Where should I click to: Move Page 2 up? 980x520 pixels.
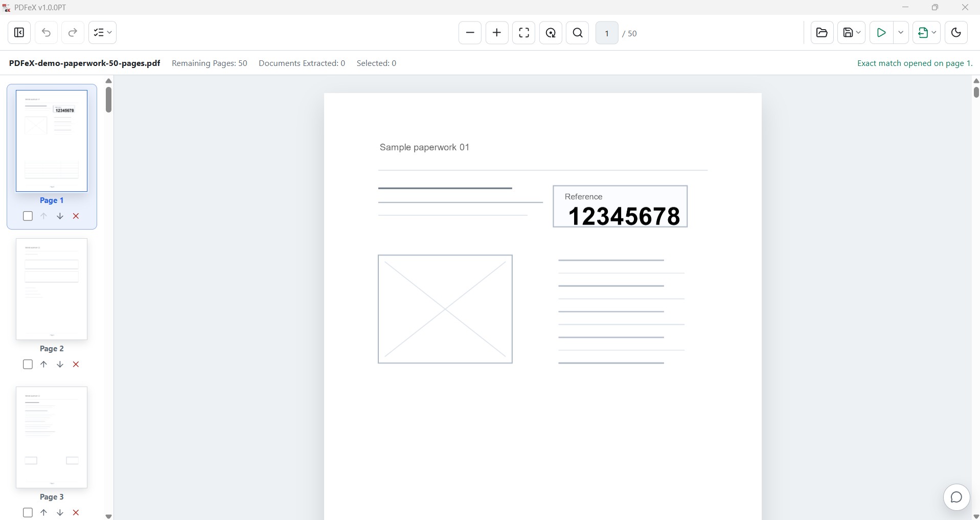(x=44, y=365)
